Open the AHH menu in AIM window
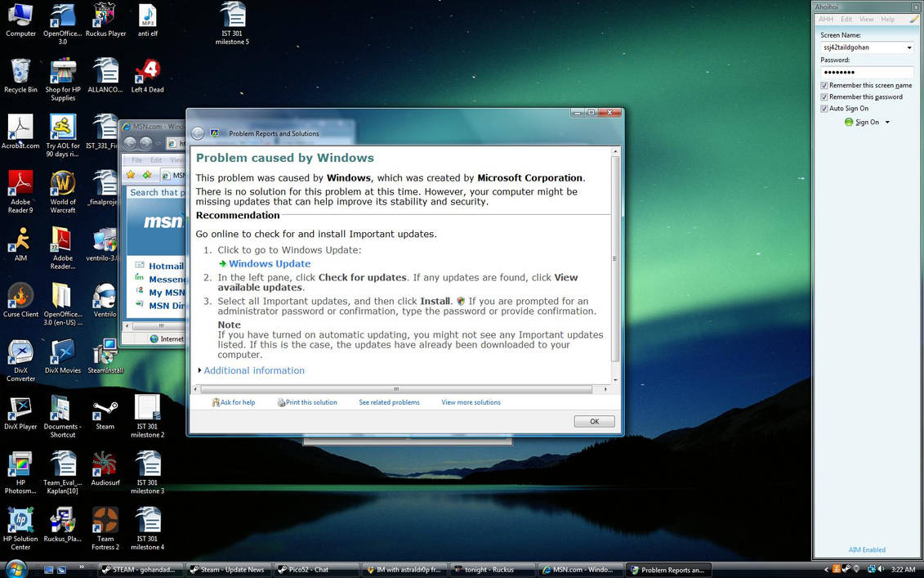The width and height of the screenshot is (924, 578). point(826,20)
